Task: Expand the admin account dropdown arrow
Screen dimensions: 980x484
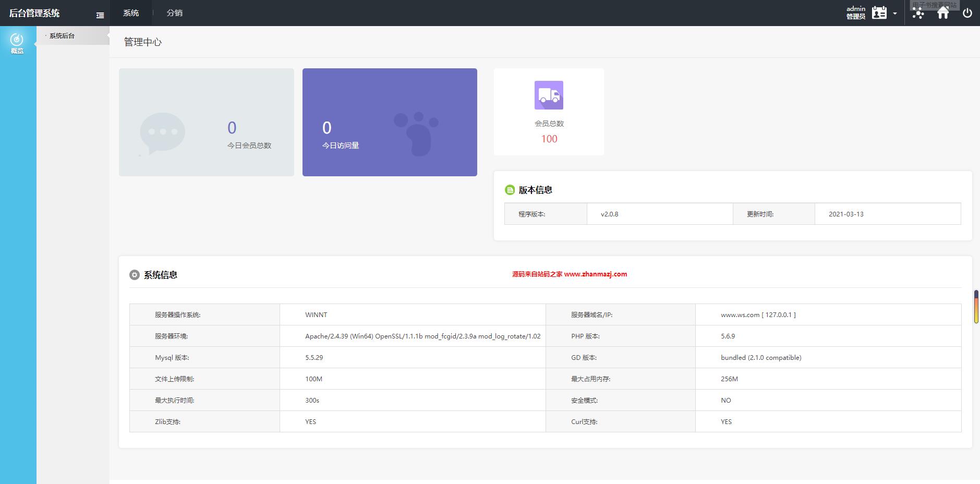Action: [895, 14]
